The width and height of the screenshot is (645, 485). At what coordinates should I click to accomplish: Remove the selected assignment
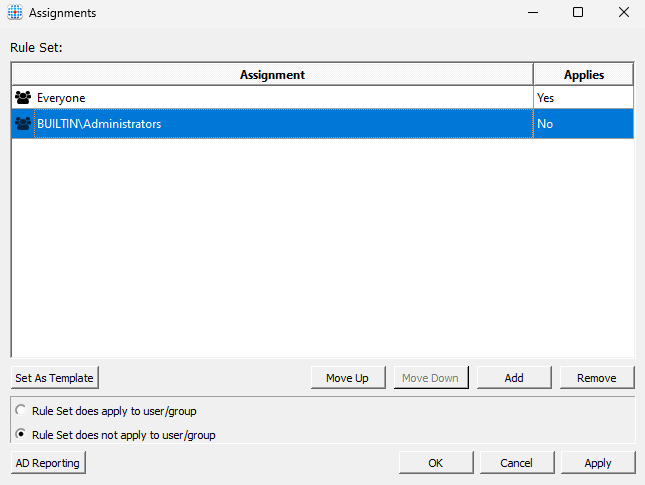click(597, 378)
